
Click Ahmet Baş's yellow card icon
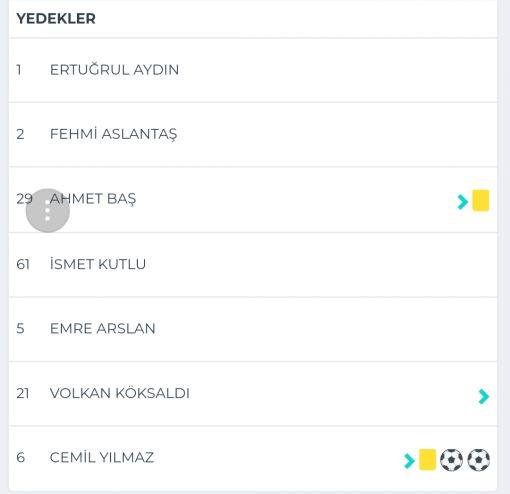(x=481, y=201)
